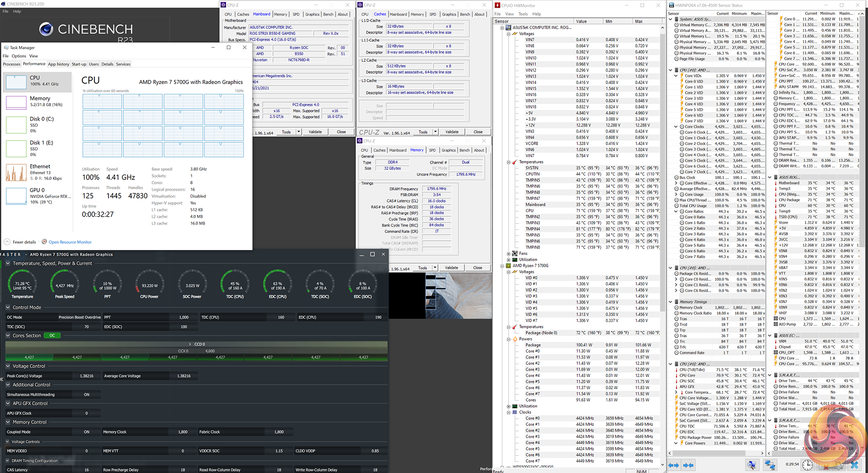Click HWiNFO collapse columns inward-arrows icon

tap(689, 465)
